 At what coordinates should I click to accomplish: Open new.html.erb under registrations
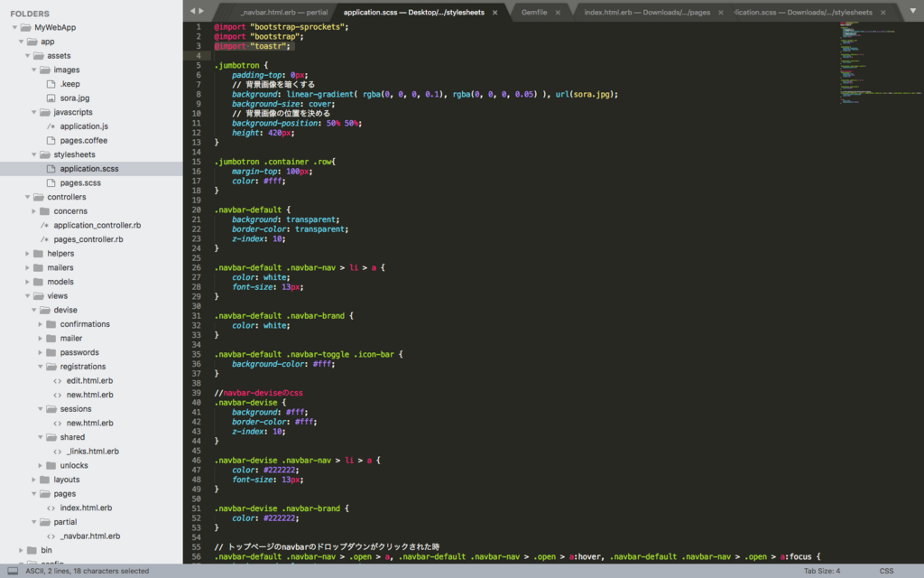[89, 396]
